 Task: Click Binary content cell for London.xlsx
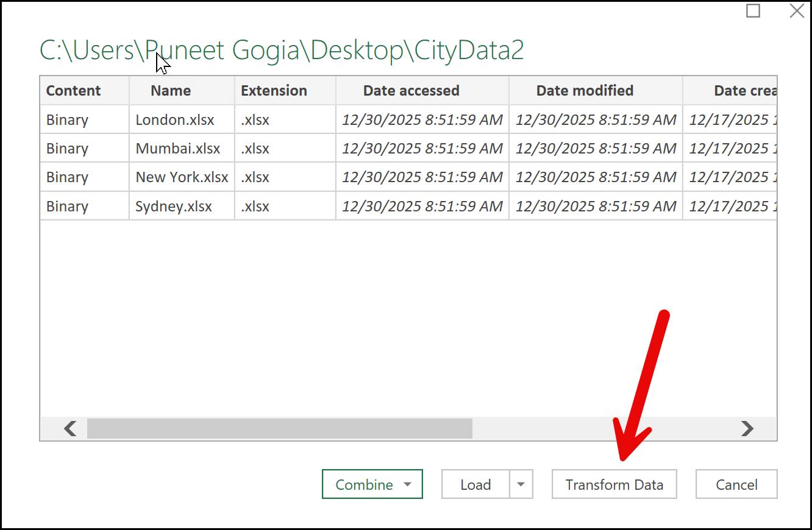pyautogui.click(x=67, y=120)
